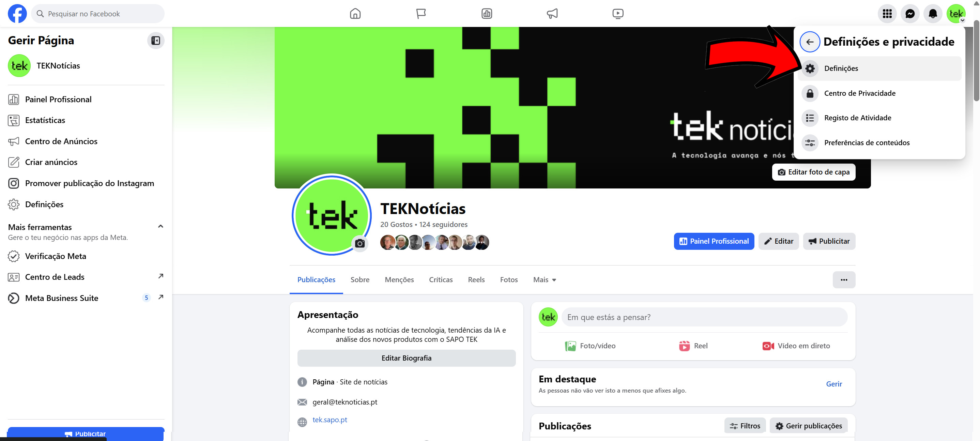The image size is (980, 441).
Task: Click the page vertical scrollbar
Action: pos(976,61)
